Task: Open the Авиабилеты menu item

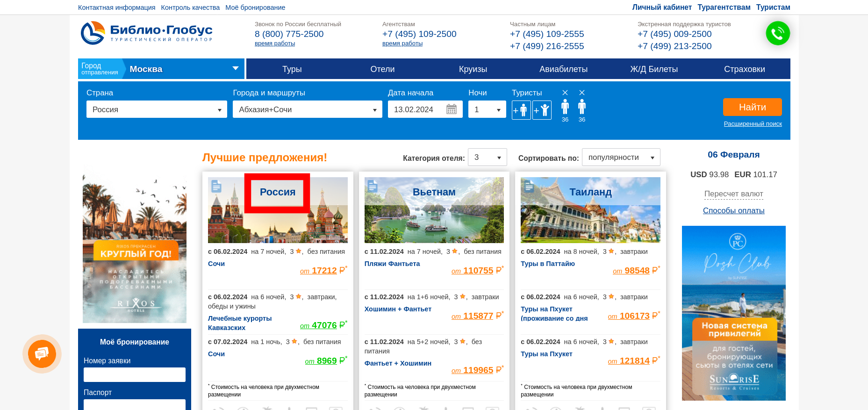Action: (563, 69)
